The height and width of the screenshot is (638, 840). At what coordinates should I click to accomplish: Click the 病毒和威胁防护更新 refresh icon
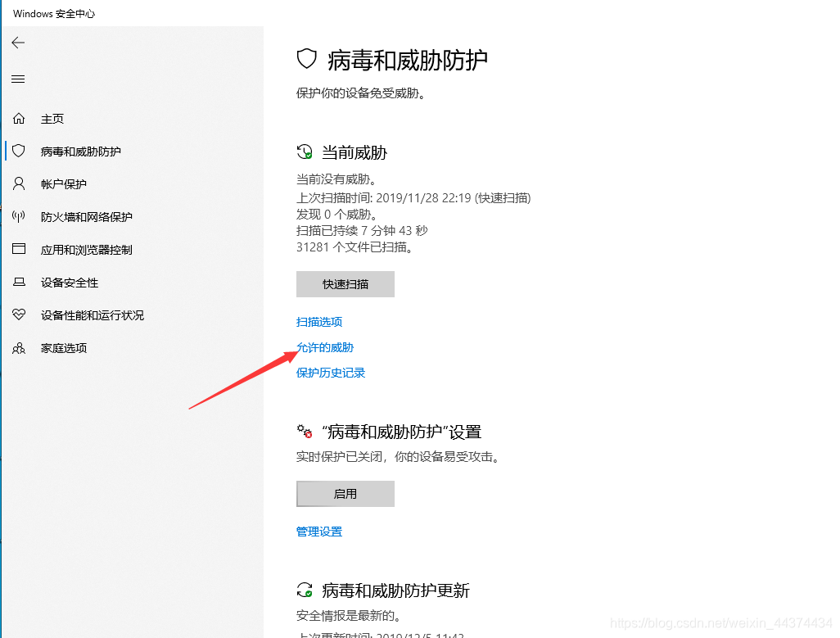305,590
